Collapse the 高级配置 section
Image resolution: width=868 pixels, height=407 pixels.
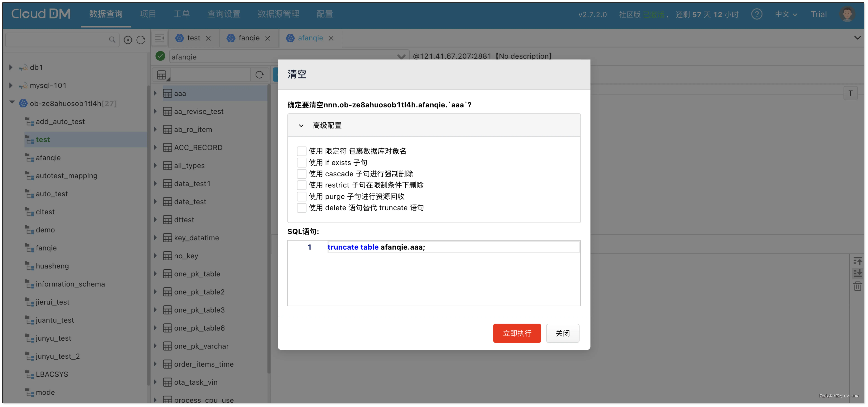coord(301,125)
